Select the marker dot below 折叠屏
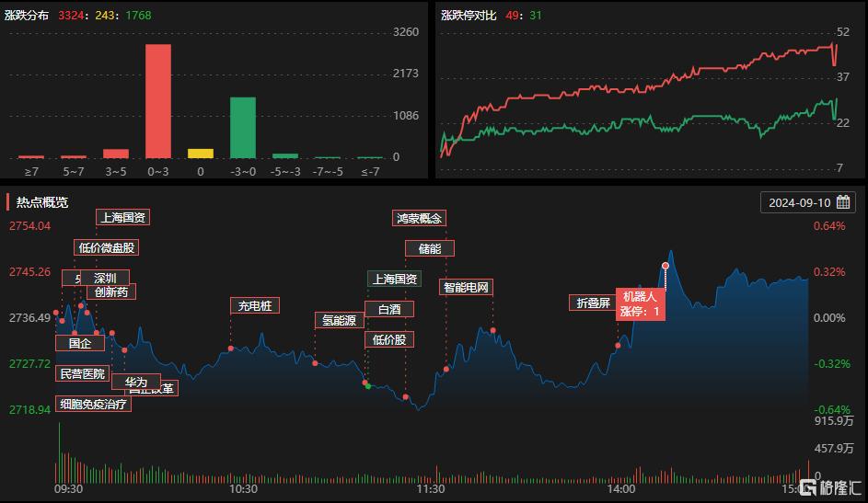Image resolution: width=868 pixels, height=503 pixels. pos(618,346)
